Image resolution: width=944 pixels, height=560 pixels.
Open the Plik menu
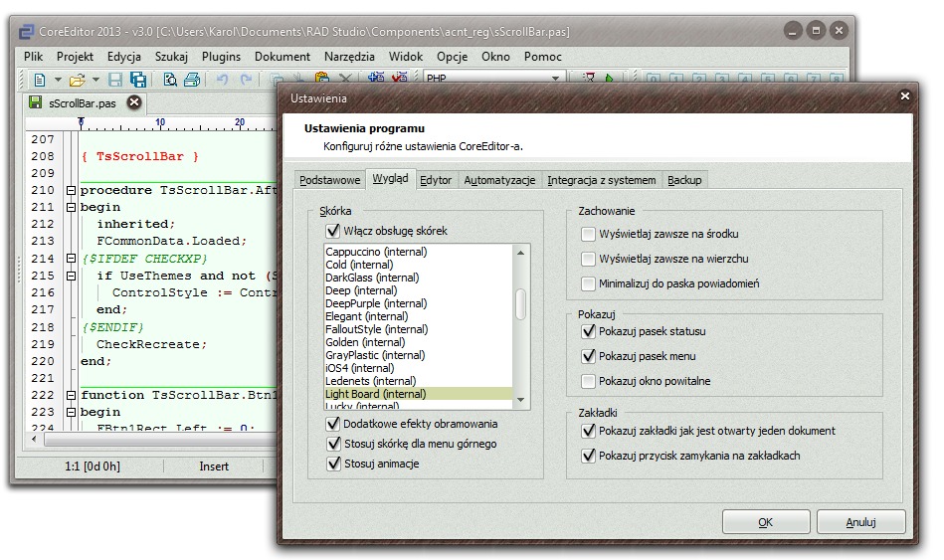(33, 57)
